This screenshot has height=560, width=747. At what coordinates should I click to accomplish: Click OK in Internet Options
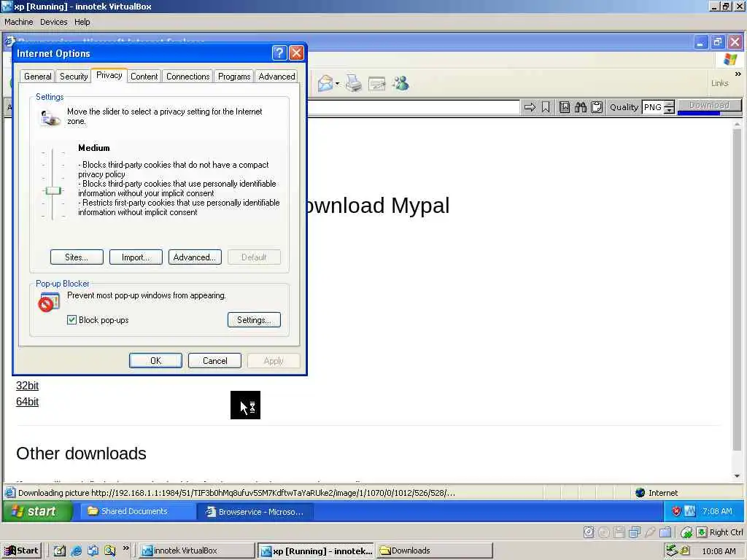(156, 360)
